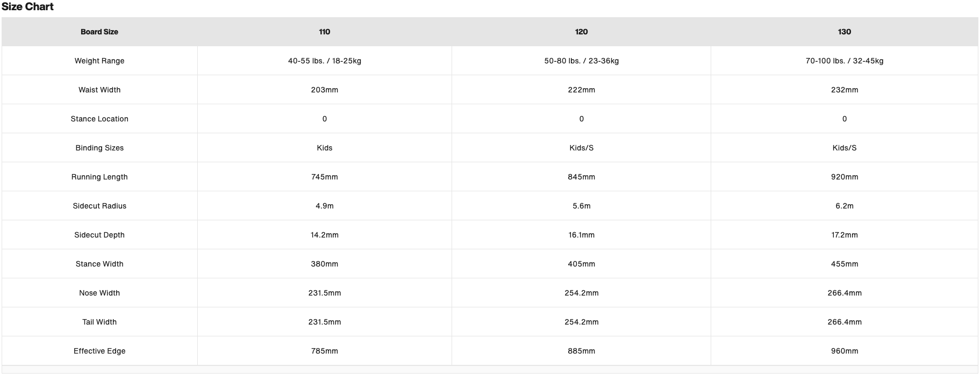
Task: Click the 40-55 lbs. / 18-25kg weight cell
Action: [324, 61]
